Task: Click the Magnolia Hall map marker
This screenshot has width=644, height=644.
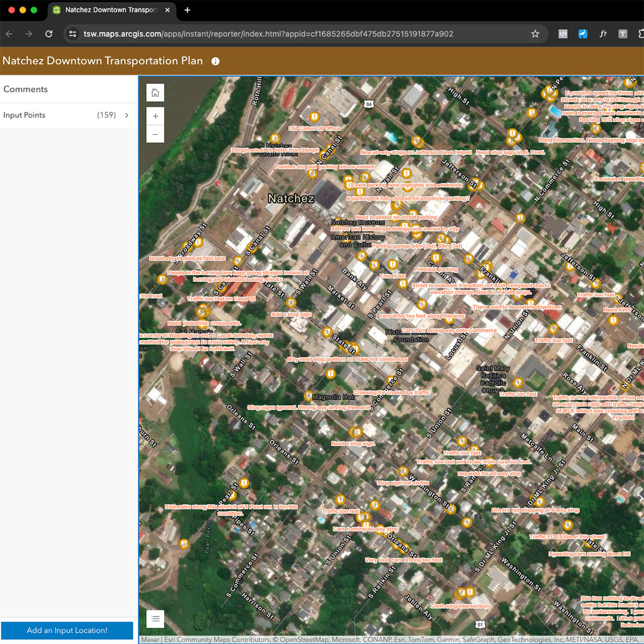Action: pyautogui.click(x=308, y=397)
